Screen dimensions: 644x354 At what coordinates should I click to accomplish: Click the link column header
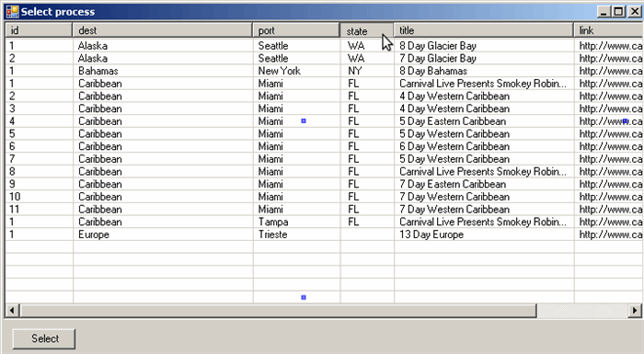click(x=609, y=30)
